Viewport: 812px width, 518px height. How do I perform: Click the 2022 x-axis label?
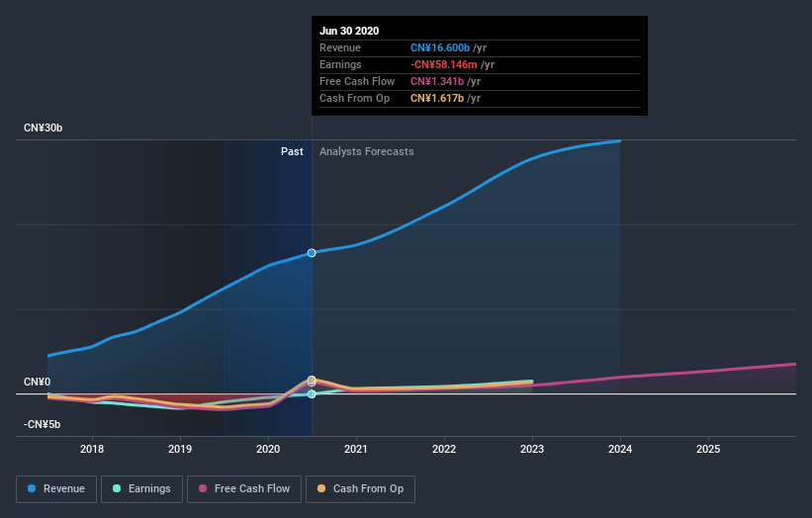[444, 449]
